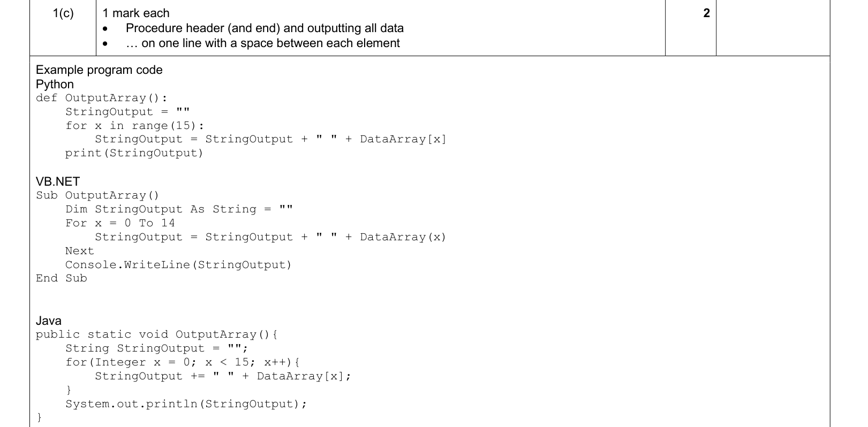868x427 pixels.
Task: Click the Java section heading
Action: click(x=49, y=321)
